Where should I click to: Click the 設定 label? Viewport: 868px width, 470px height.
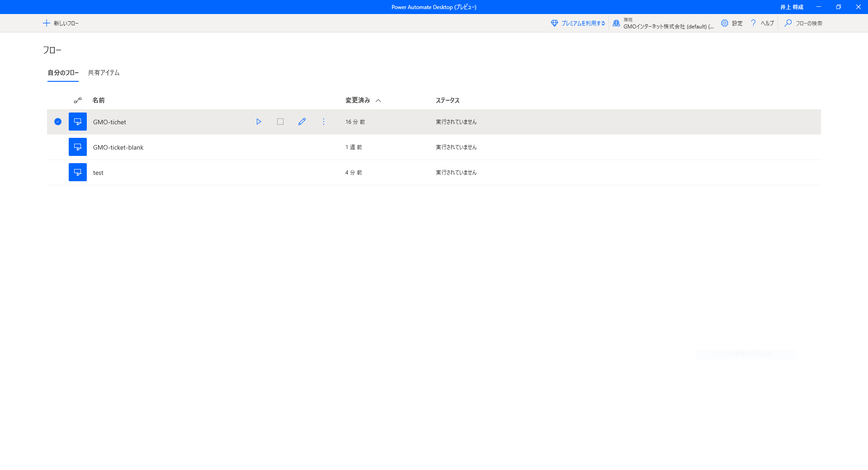737,23
